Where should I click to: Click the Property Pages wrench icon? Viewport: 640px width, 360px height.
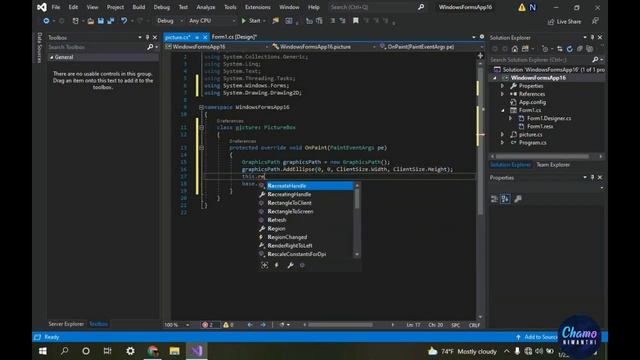518,199
